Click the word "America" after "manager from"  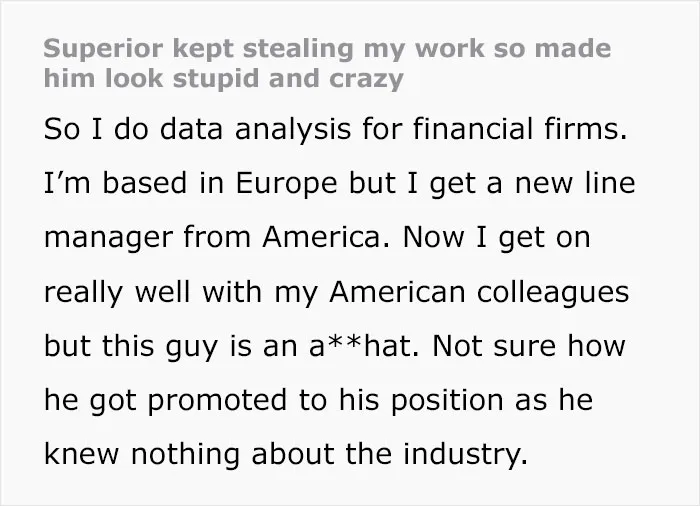[x=325, y=237]
